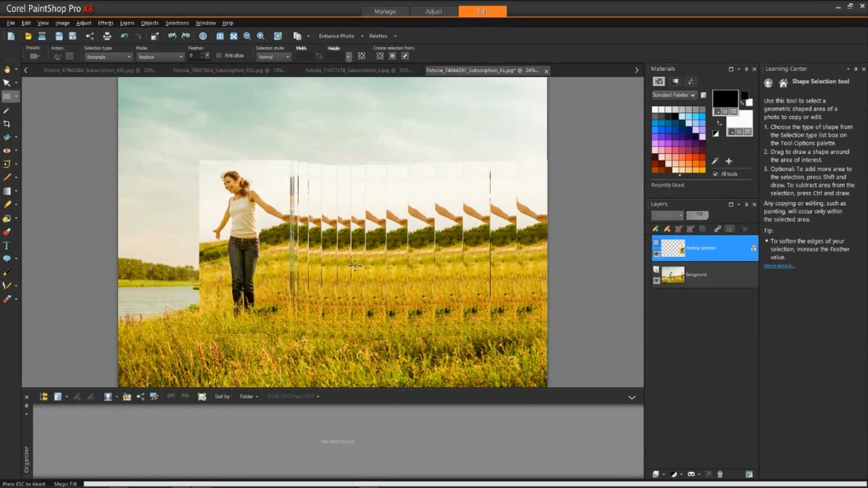
Task: Click the Open folder icon
Action: pos(28,36)
